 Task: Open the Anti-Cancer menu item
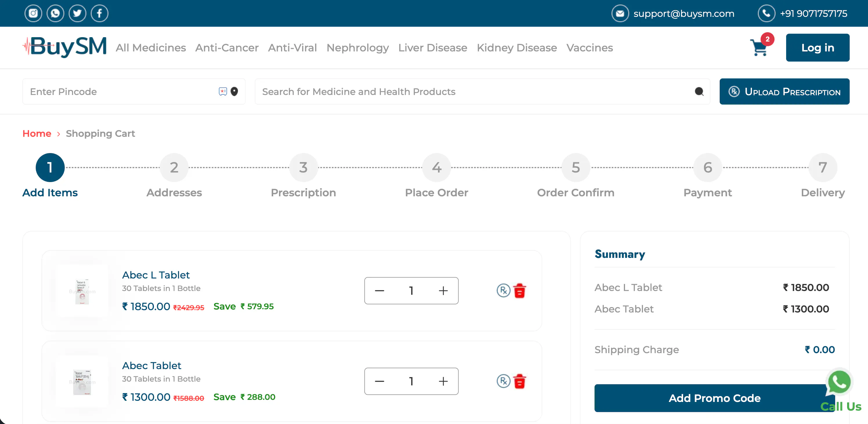point(227,48)
